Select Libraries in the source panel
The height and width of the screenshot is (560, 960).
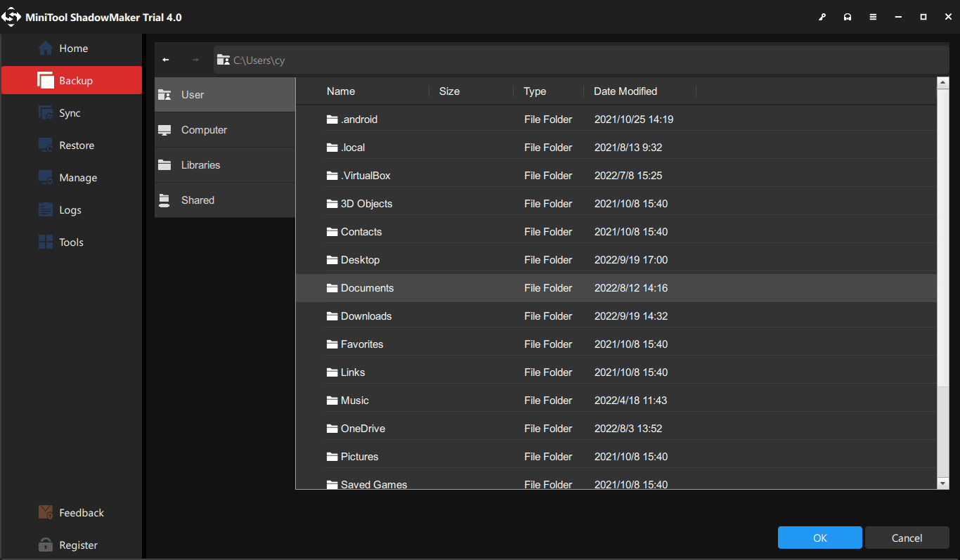point(200,164)
